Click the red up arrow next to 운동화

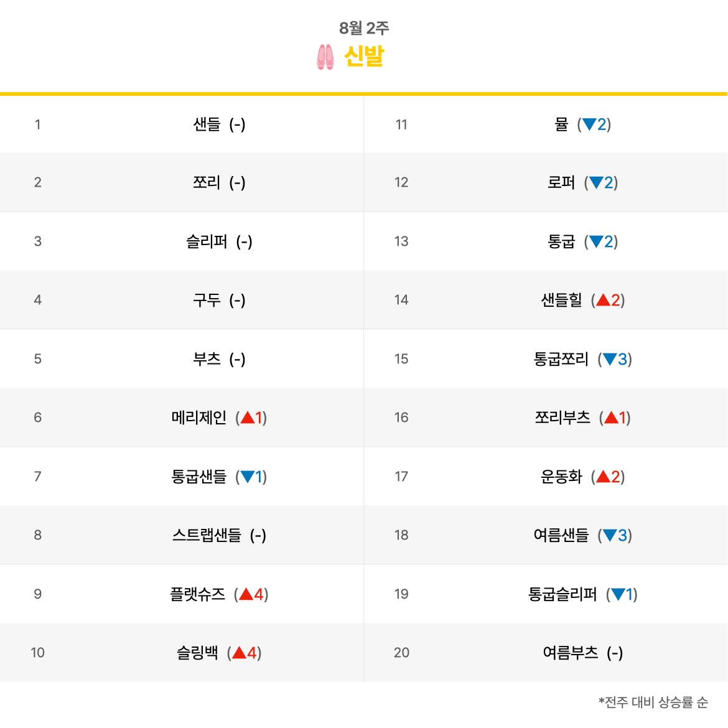click(603, 477)
